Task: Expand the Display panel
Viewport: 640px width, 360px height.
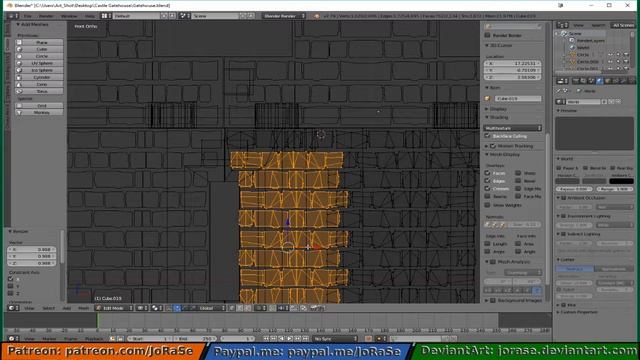Action: click(487, 109)
